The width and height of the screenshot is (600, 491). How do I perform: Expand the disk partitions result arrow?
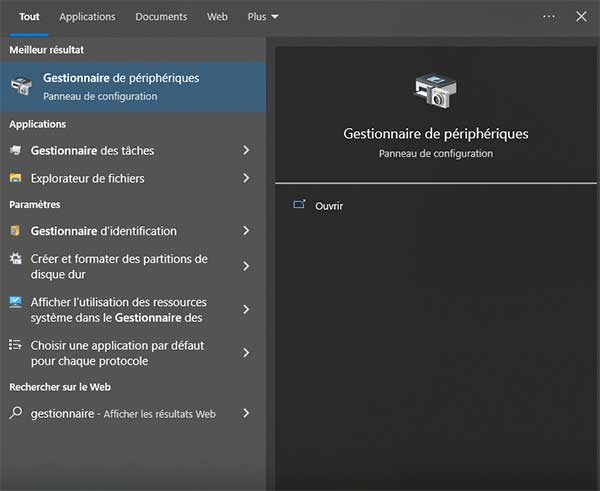pyautogui.click(x=246, y=266)
